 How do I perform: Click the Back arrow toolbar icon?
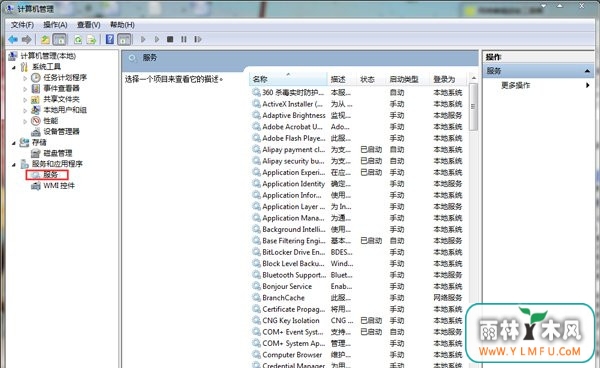13,39
